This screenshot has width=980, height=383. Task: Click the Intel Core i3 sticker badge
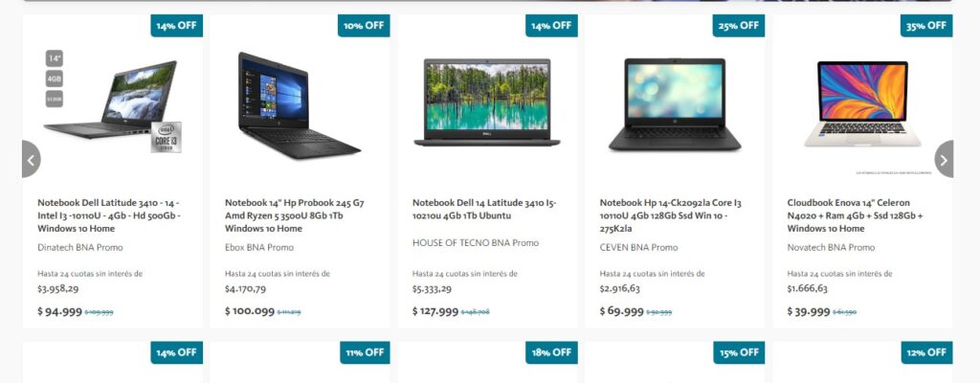167,137
